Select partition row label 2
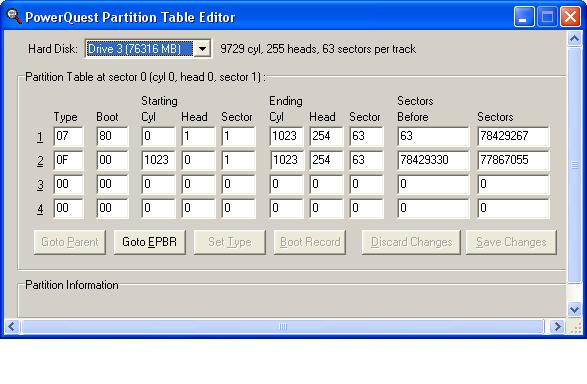Viewport: 587px width, 384px height. click(40, 161)
